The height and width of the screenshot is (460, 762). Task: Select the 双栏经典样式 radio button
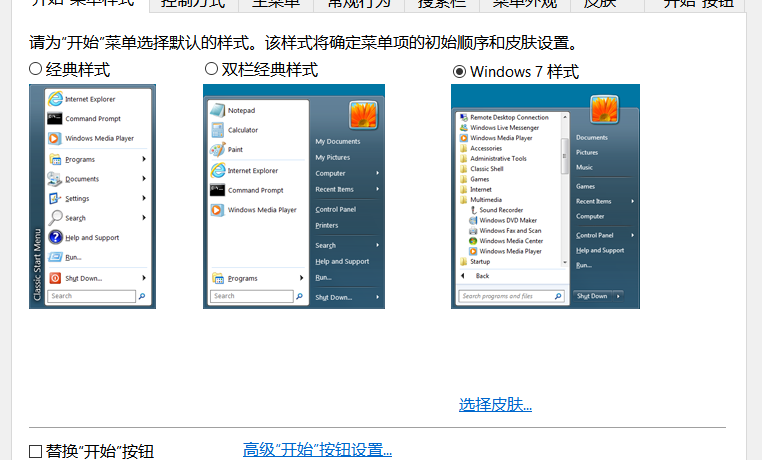click(x=211, y=69)
